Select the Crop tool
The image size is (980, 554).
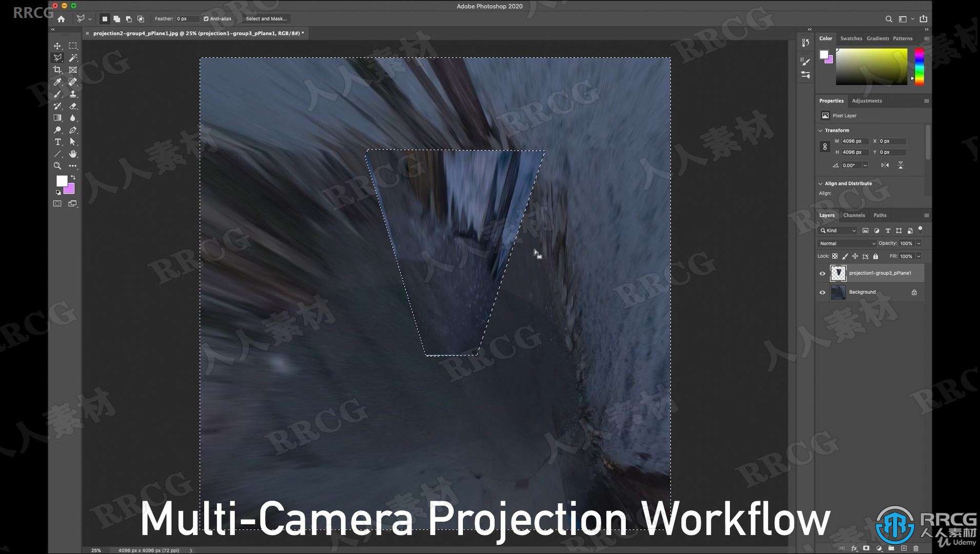(x=57, y=70)
